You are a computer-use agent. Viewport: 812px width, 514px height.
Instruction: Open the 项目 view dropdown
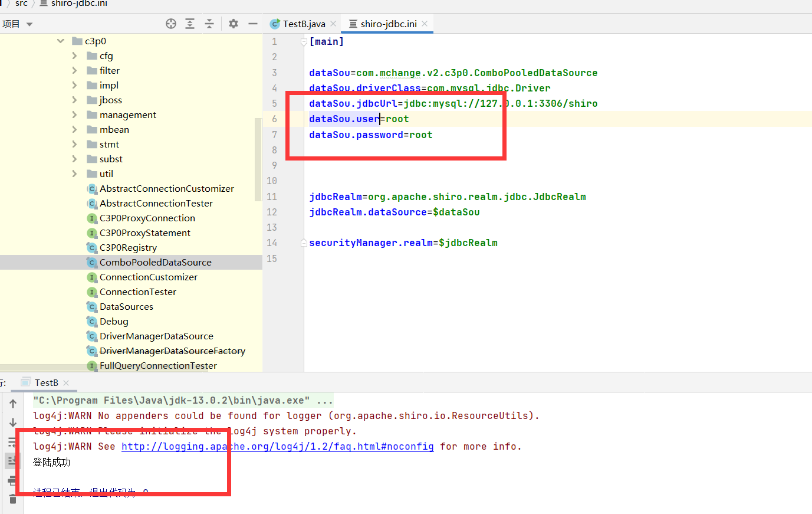17,24
